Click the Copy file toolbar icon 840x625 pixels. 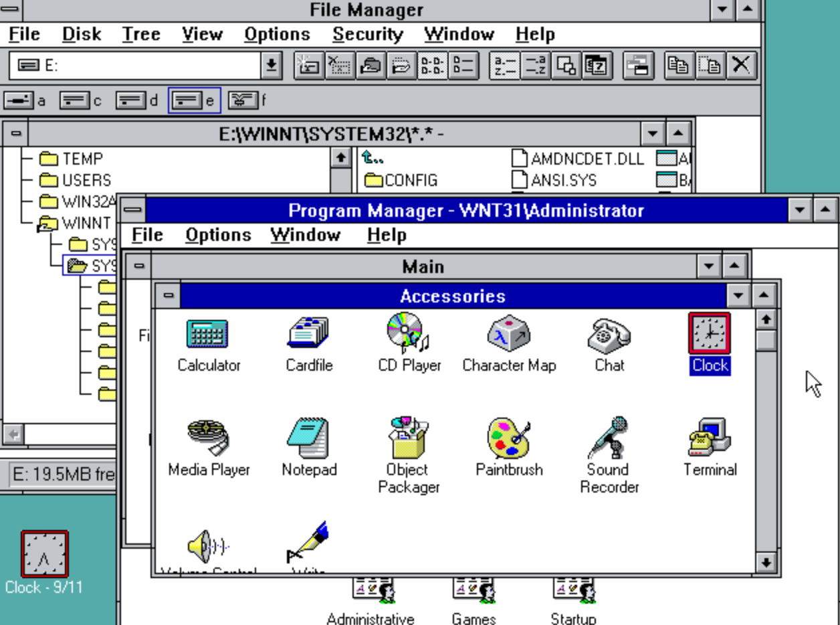[x=679, y=66]
